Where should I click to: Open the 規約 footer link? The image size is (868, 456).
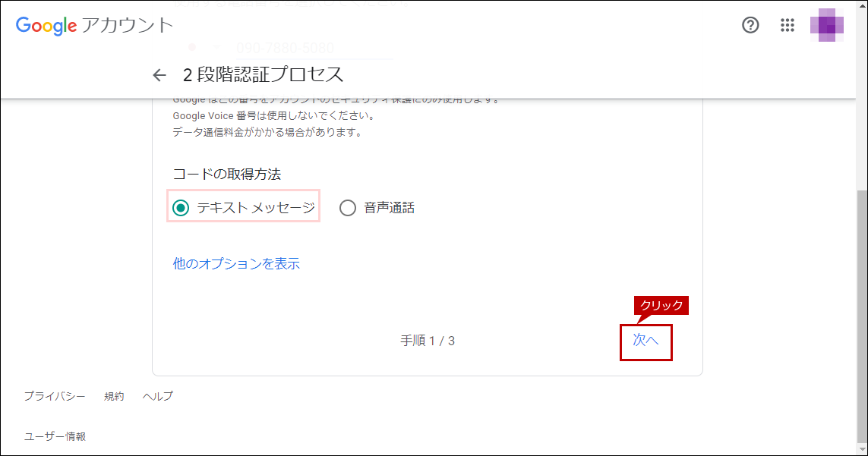113,396
